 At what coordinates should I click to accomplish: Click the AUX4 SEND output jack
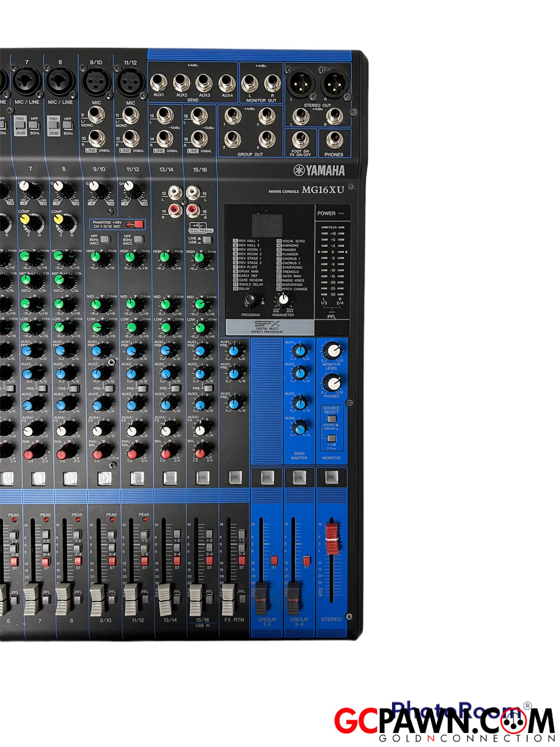pyautogui.click(x=227, y=83)
